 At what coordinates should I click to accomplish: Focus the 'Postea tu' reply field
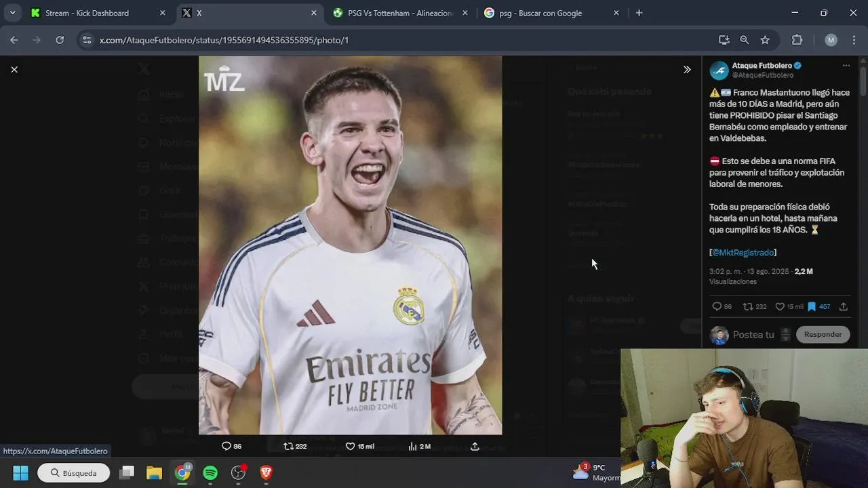[x=753, y=335]
